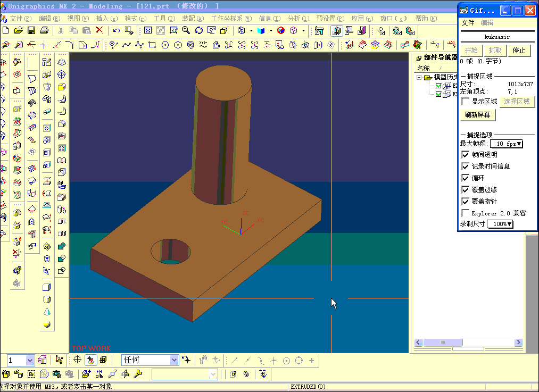The image size is (539, 392).
Task: Collapse the 模型历史 tree node
Action: (x=419, y=77)
